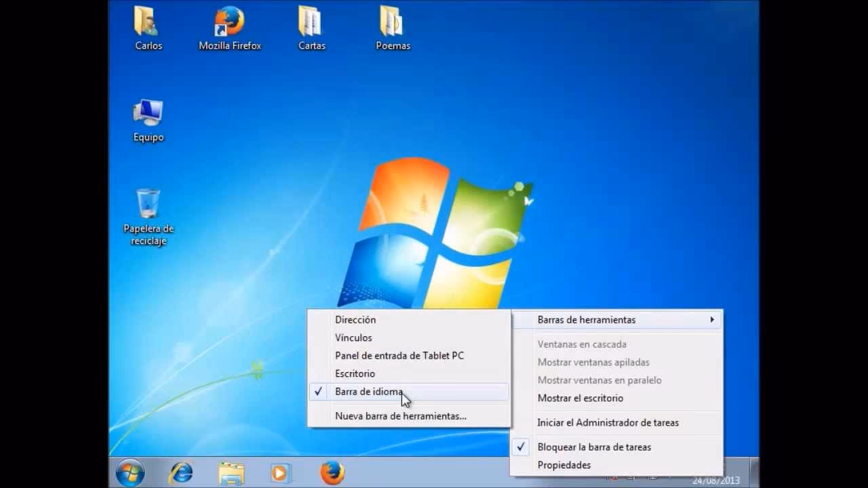Open the Start menu orb
This screenshot has width=868, height=488.
130,473
